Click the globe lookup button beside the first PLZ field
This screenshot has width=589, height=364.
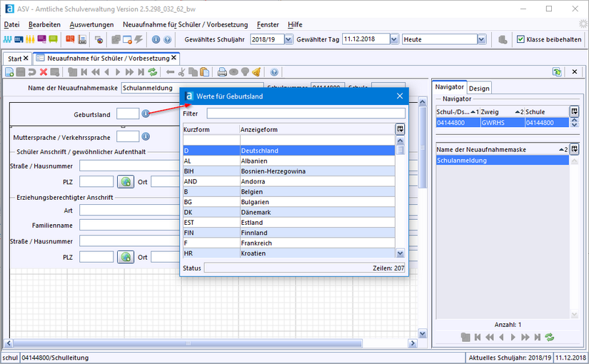126,181
